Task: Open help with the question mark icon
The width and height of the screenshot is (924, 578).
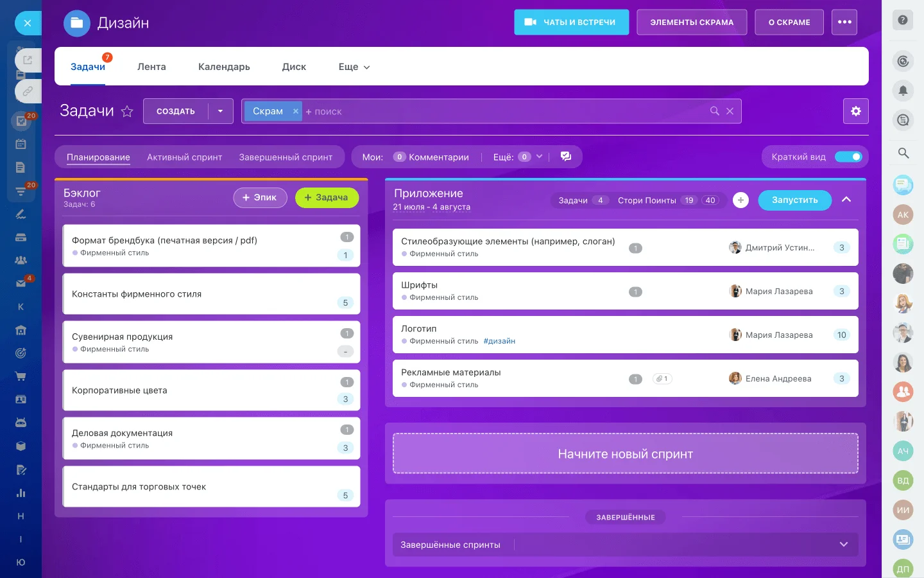Action: 903,20
